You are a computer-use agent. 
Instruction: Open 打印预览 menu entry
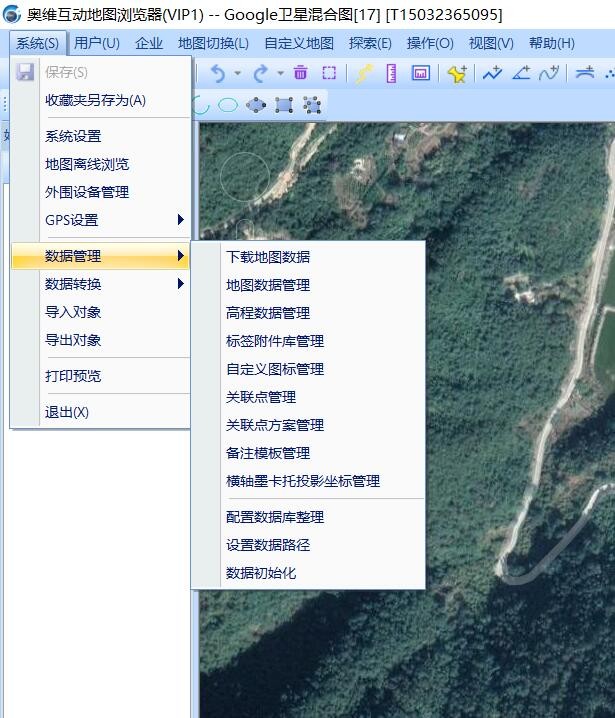point(101,376)
